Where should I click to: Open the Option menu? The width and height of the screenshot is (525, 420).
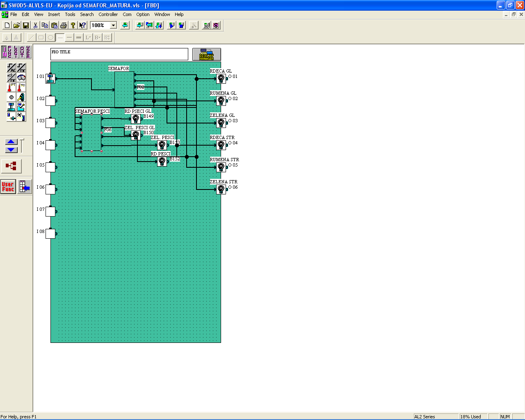[143, 14]
